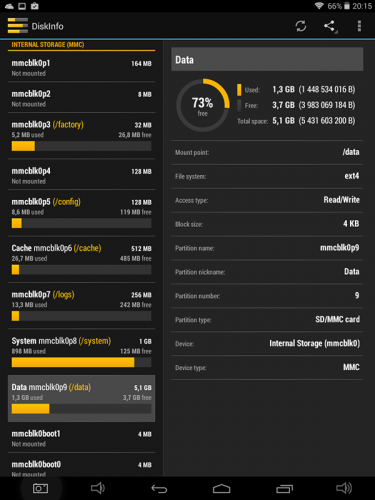Viewport: 375px width, 500px height.
Task: Click the mmcblk0p7 (/logs) usage bar
Action: point(81,316)
